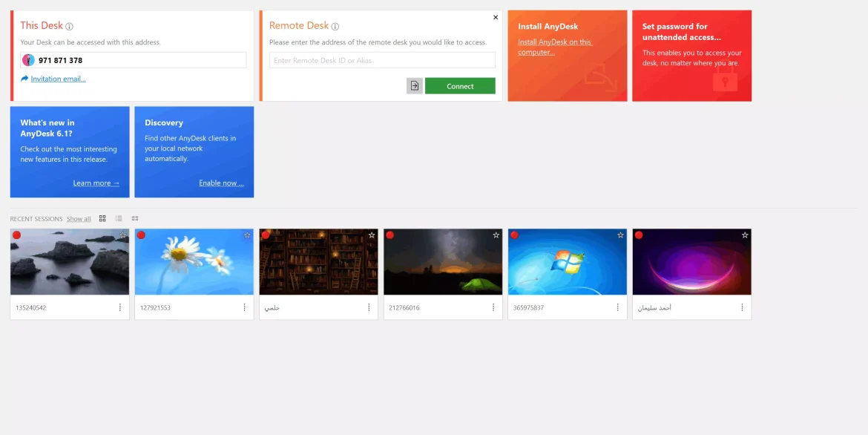Image resolution: width=868 pixels, height=435 pixels.
Task: Open the Windows 7 thumbnail for 365975837
Action: click(568, 261)
